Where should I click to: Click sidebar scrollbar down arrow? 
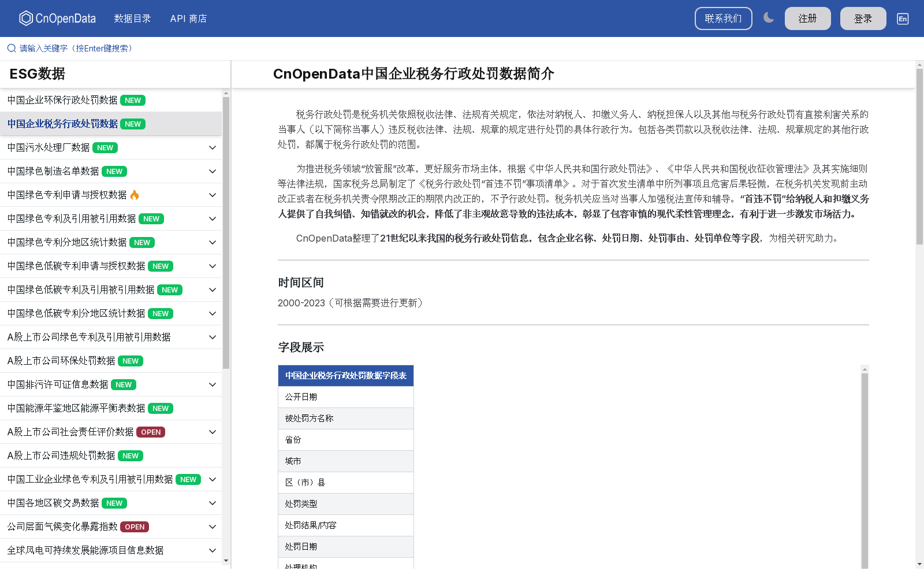pos(226,560)
